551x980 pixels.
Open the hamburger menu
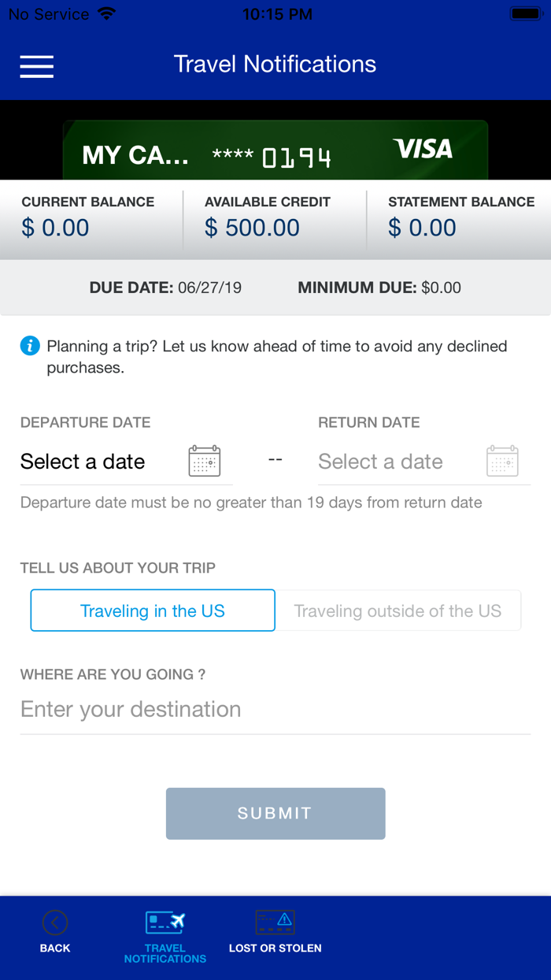(37, 66)
